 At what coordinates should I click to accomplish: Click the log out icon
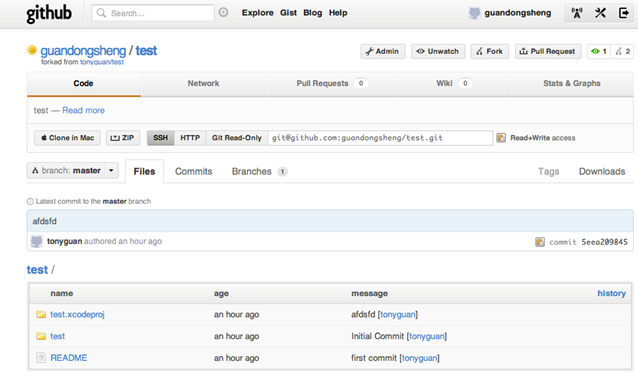pos(624,13)
